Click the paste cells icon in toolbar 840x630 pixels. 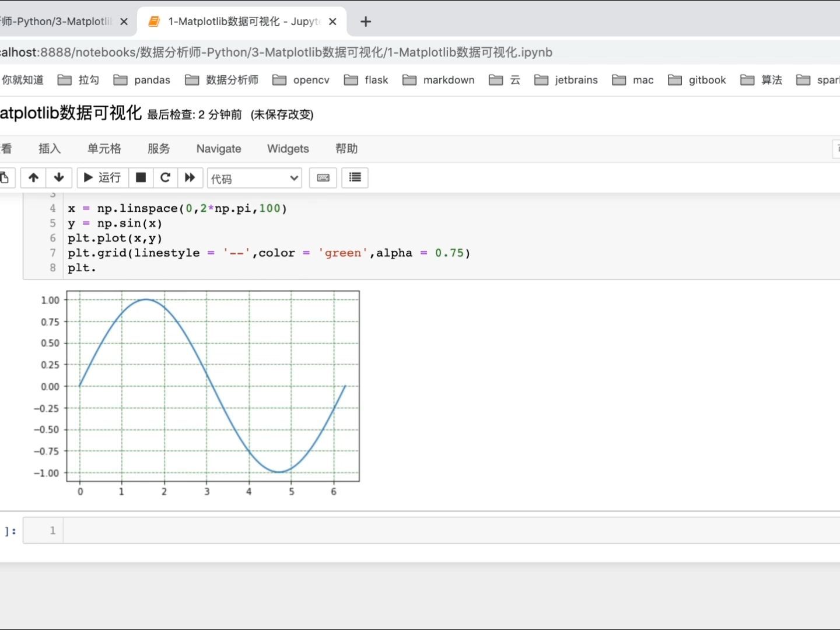click(5, 177)
